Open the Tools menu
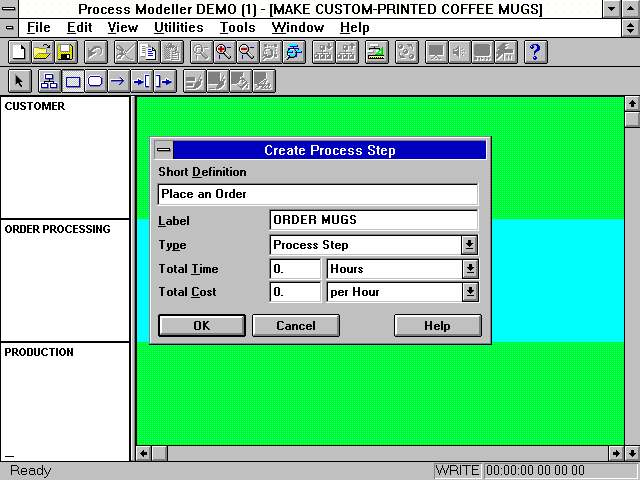The height and width of the screenshot is (480, 640). coord(237,28)
